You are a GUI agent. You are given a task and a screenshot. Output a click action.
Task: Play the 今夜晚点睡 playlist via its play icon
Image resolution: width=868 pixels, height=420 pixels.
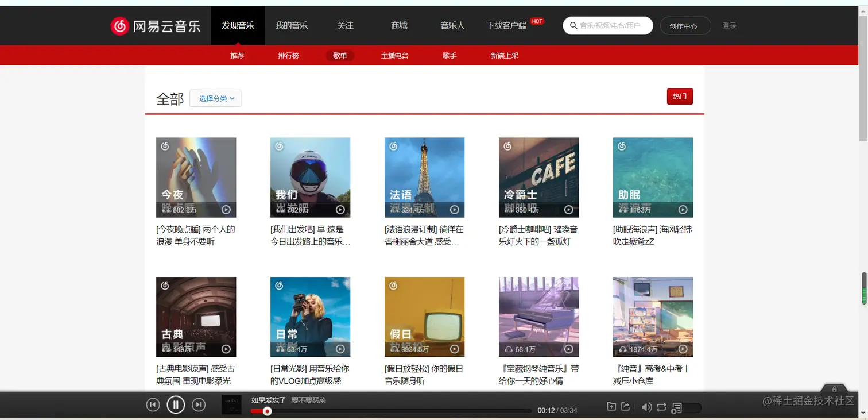(x=226, y=210)
